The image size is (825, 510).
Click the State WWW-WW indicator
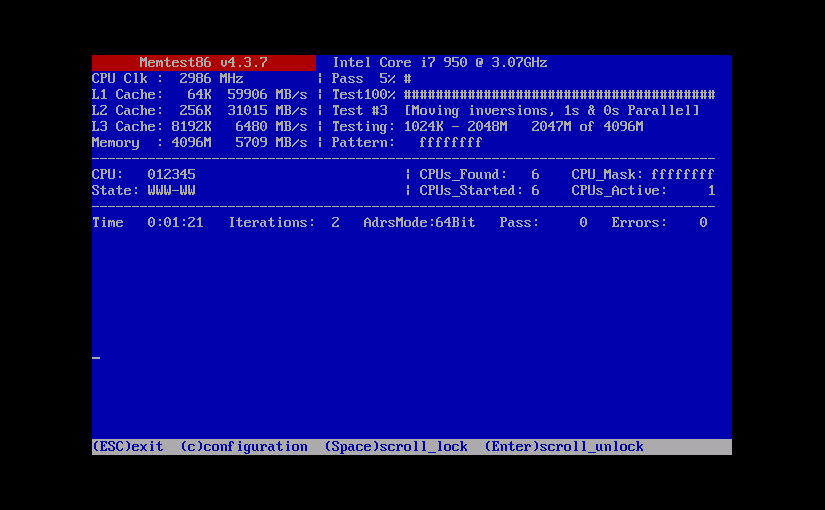[x=171, y=191]
